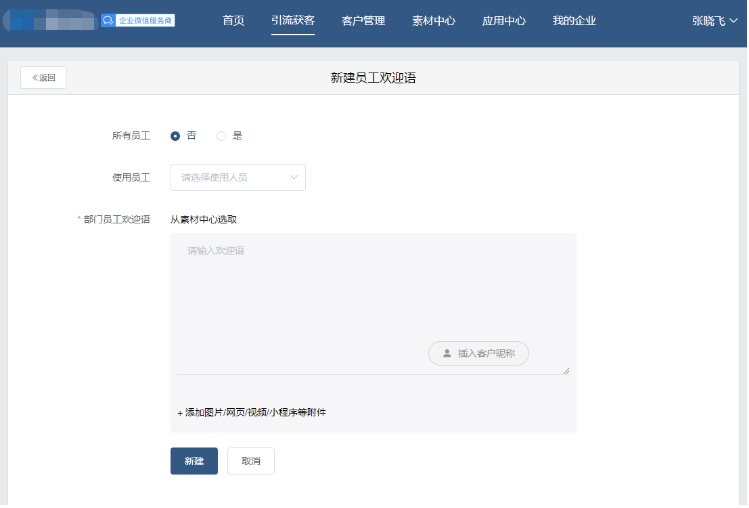The image size is (749, 508).
Task: Select the 否 radio for 所有员工
Action: coord(175,136)
